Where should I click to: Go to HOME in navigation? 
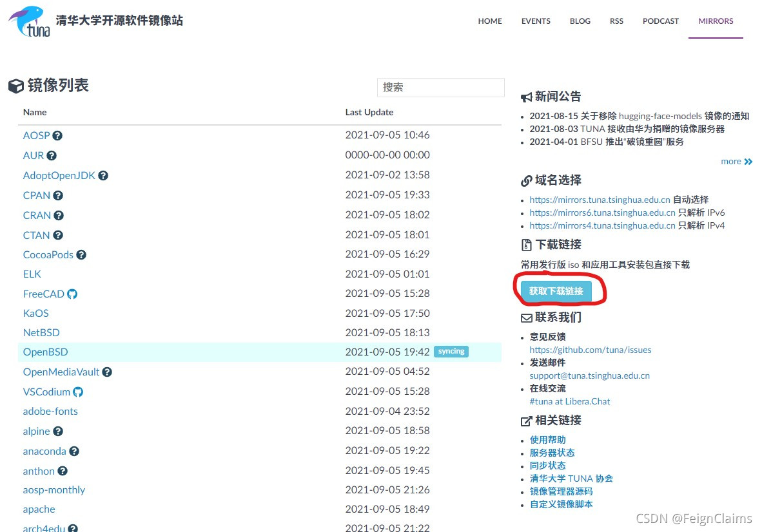[x=490, y=21]
